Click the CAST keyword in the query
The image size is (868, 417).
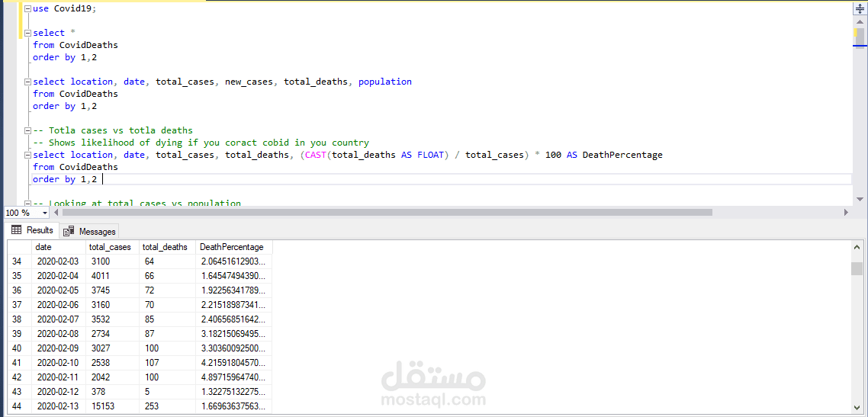(316, 155)
